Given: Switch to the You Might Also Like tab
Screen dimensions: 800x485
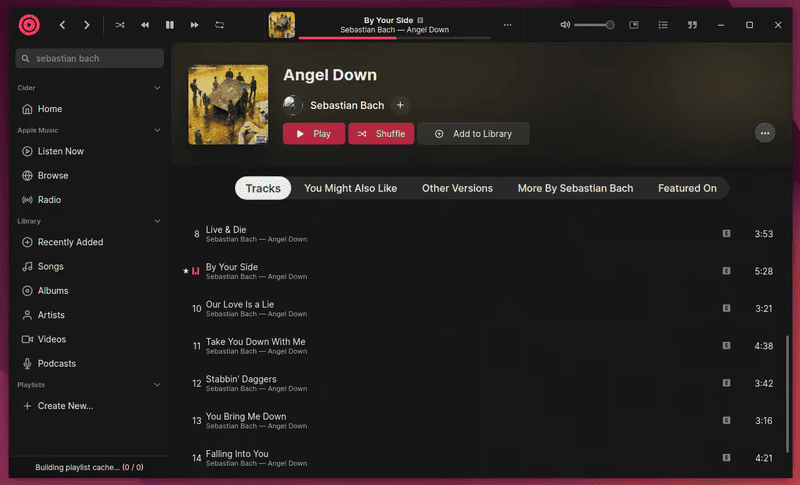Looking at the screenshot, I should pos(350,188).
